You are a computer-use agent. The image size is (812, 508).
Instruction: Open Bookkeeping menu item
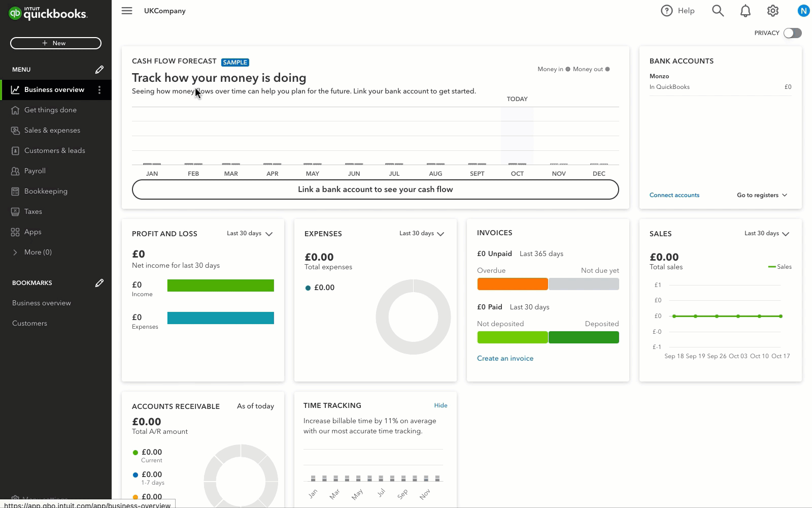coord(56,192)
